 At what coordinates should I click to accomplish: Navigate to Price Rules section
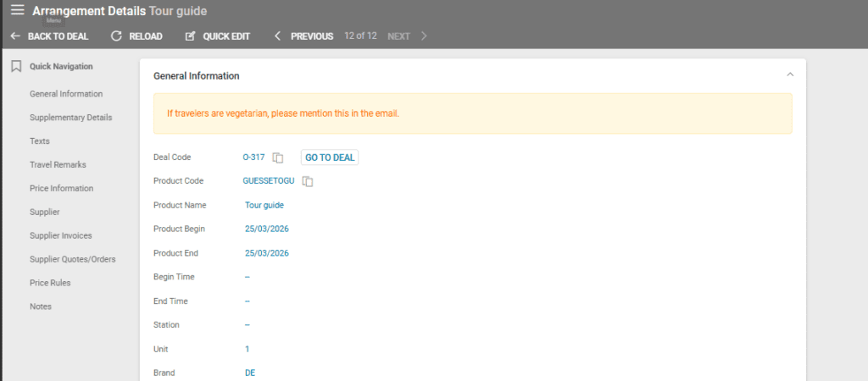point(50,283)
